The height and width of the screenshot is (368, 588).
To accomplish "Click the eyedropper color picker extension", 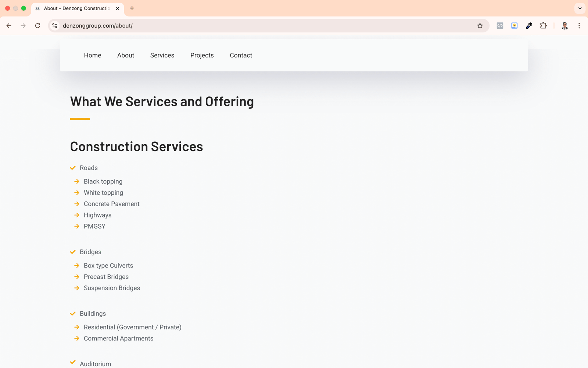I will coord(529,26).
